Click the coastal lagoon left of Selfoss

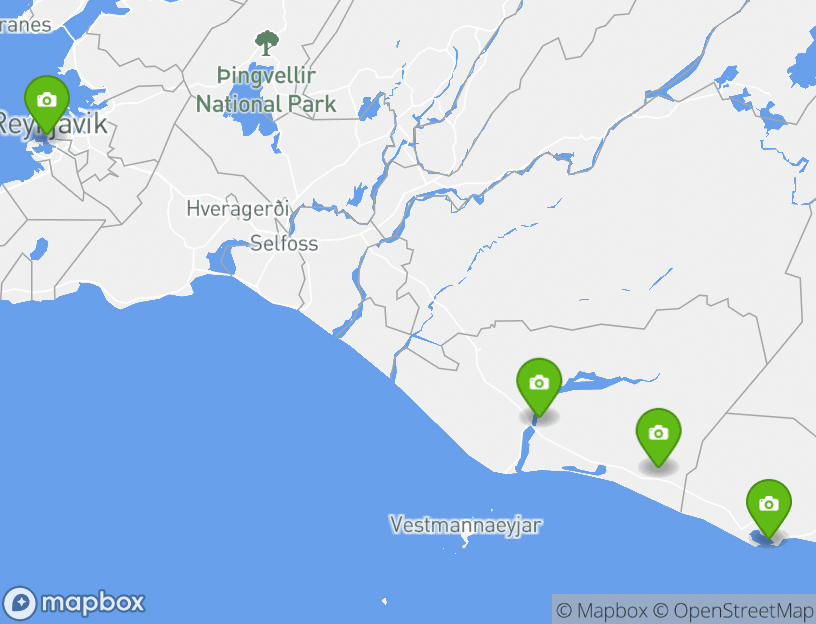[x=223, y=258]
